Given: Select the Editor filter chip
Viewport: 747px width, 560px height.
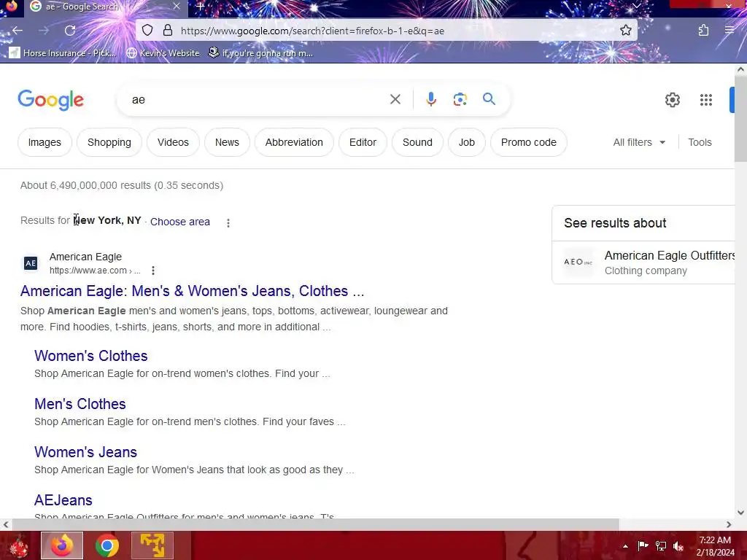Looking at the screenshot, I should [363, 142].
